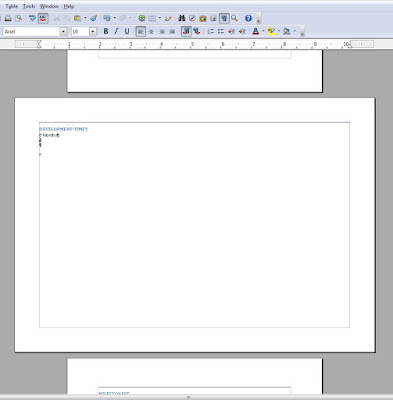Toggle numbered list

[211, 31]
